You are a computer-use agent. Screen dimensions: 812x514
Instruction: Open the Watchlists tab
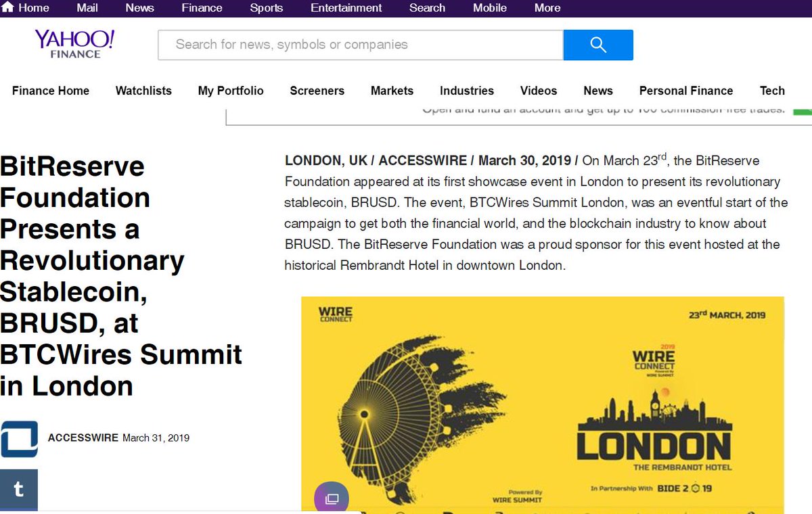143,91
